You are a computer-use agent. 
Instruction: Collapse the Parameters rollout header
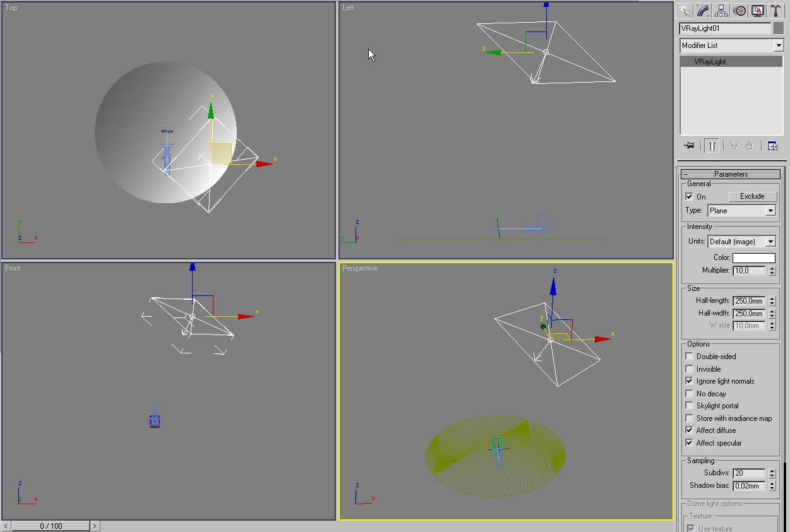click(731, 174)
